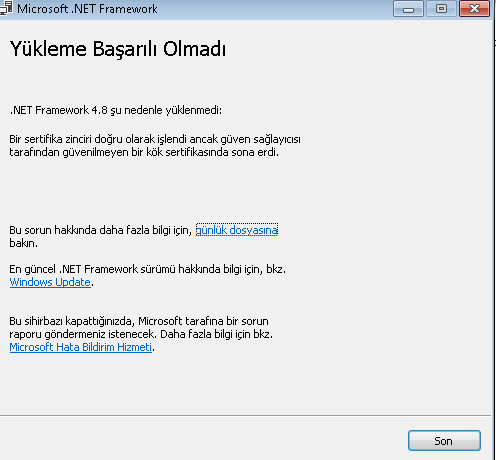496x460 pixels.
Task: Click the certificate chain error message text
Action: [155, 146]
